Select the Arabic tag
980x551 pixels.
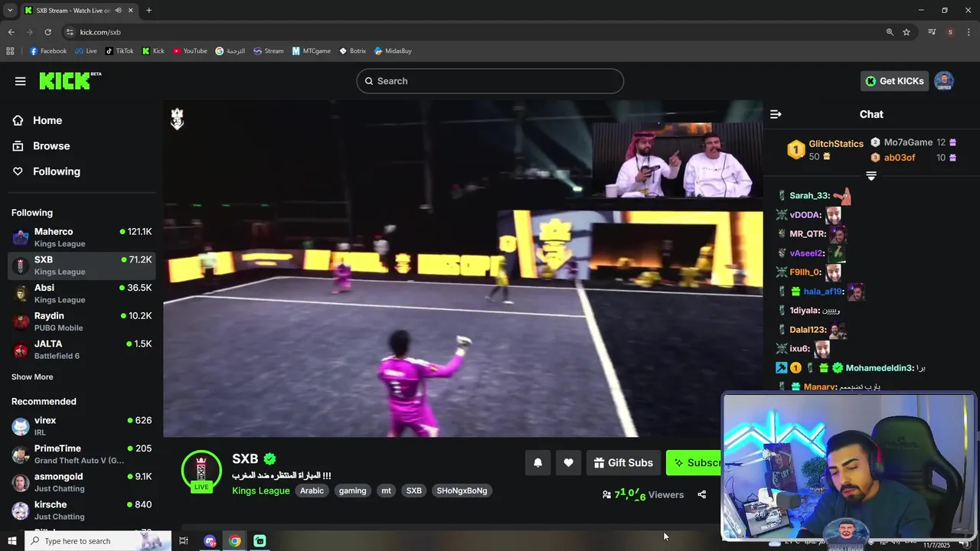tap(312, 491)
